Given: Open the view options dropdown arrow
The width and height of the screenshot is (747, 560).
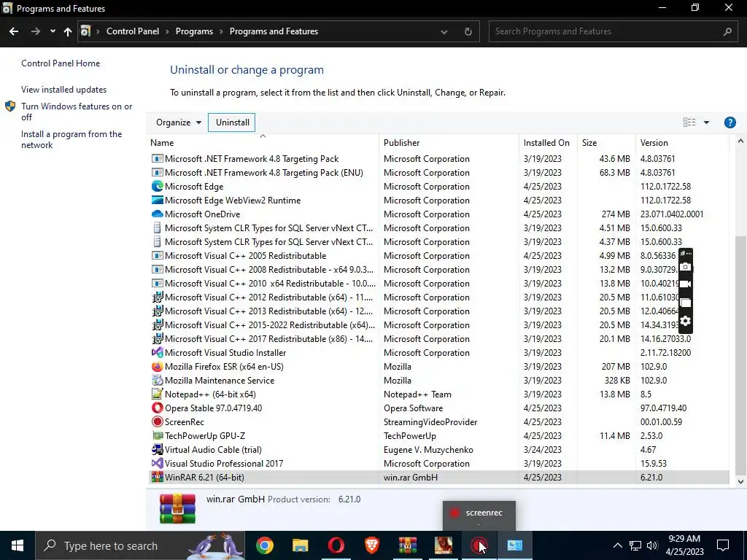Looking at the screenshot, I should [706, 122].
